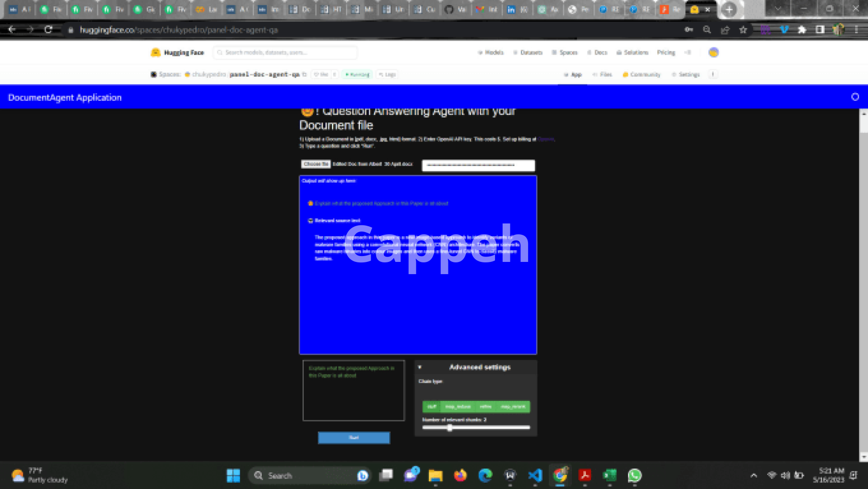Open the user profile avatar

713,52
